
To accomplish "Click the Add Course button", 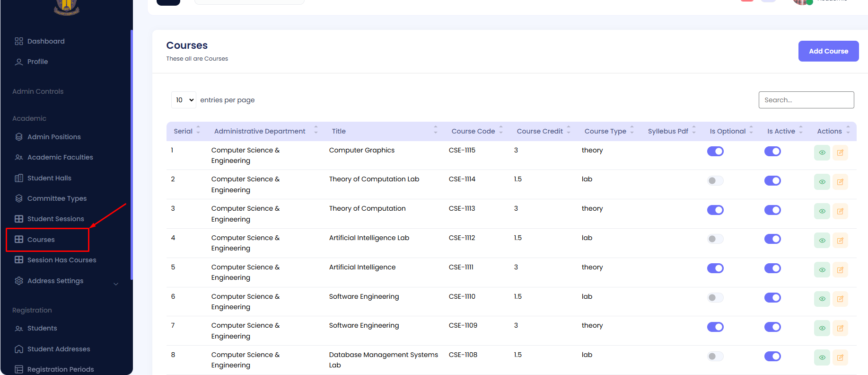I will click(x=828, y=51).
